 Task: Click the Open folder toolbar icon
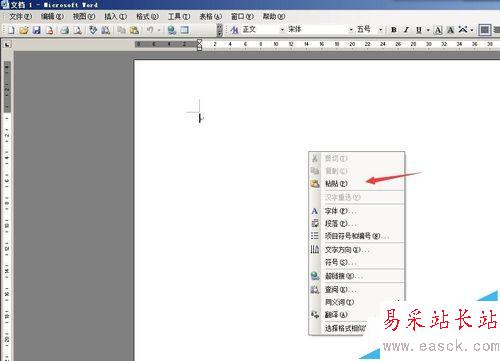[x=24, y=30]
